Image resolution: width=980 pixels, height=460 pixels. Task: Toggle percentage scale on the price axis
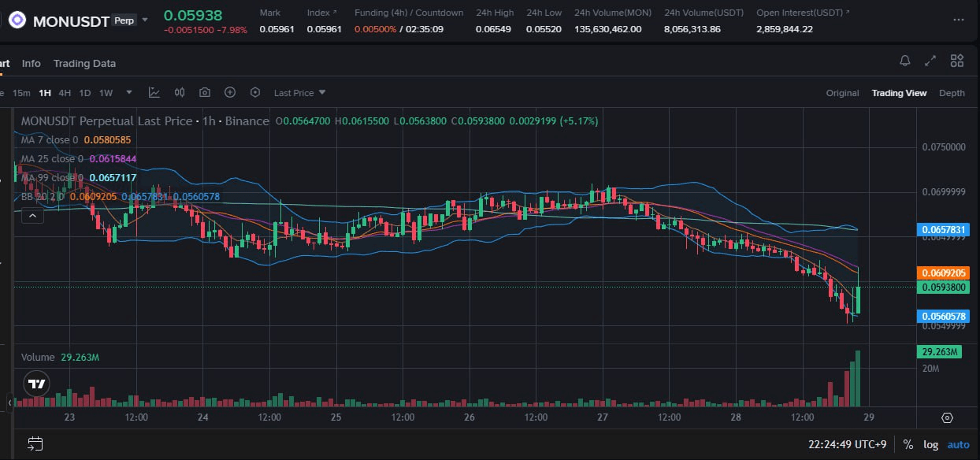[908, 443]
